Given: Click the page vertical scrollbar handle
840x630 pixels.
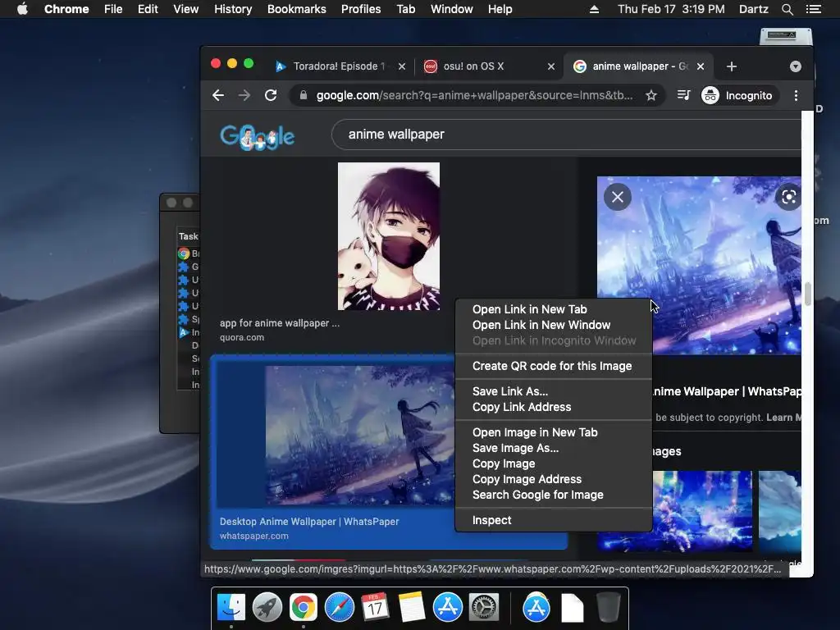Looking at the screenshot, I should point(807,294).
